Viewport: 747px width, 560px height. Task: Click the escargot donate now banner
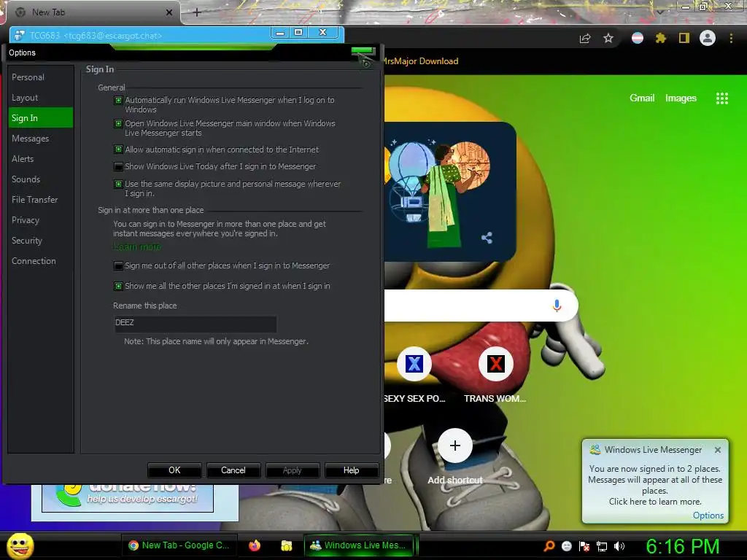tap(128, 498)
